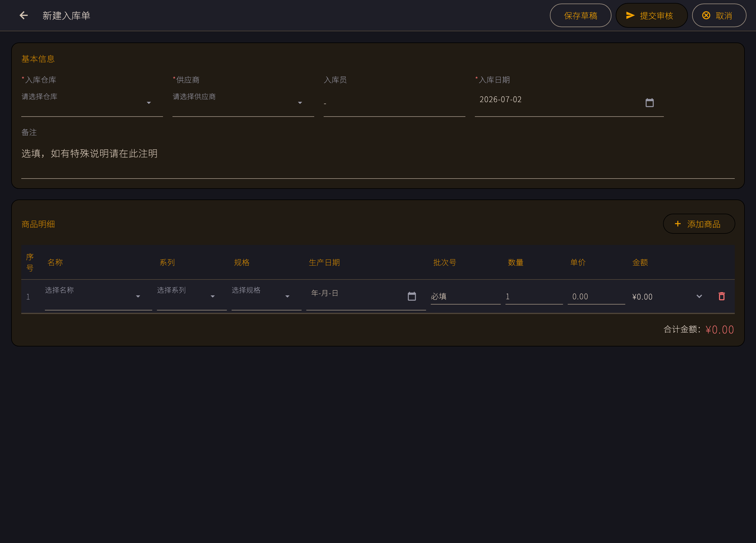Go back using the left arrow icon
756x543 pixels.
point(23,15)
